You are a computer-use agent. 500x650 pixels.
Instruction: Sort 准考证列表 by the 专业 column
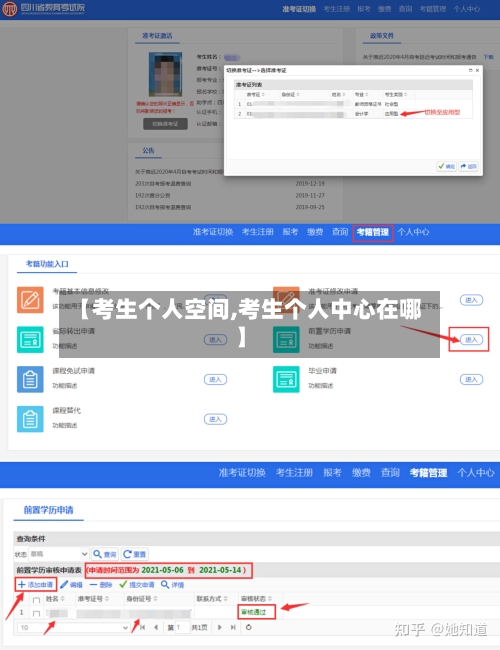(362, 95)
